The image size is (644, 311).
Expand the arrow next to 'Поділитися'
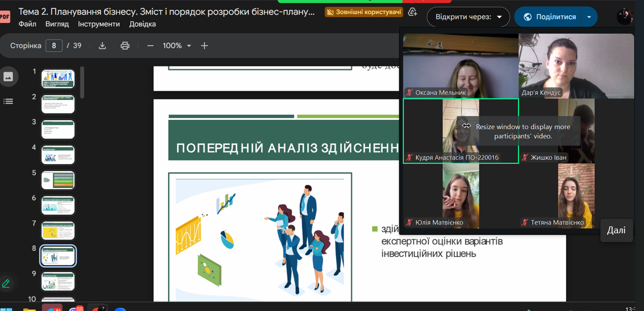coord(589,17)
